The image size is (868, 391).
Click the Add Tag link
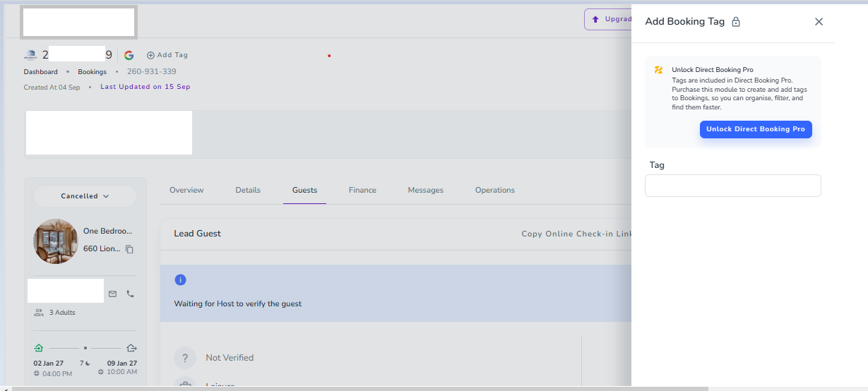tap(167, 55)
